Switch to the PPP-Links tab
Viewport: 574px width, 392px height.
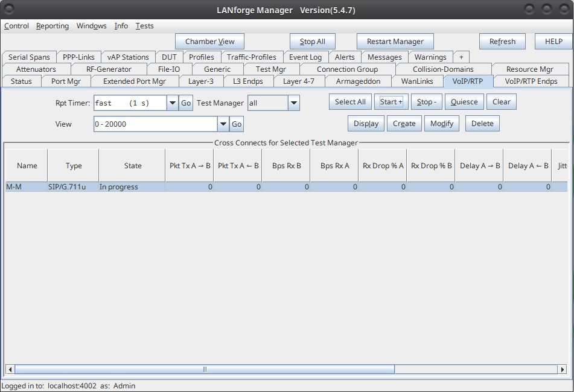pos(78,57)
